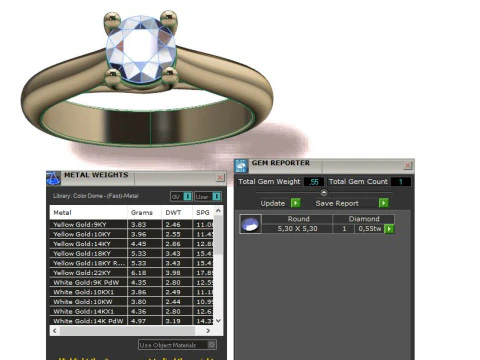Click the Metal Weights scale icon
480x360 pixels.
(53, 178)
